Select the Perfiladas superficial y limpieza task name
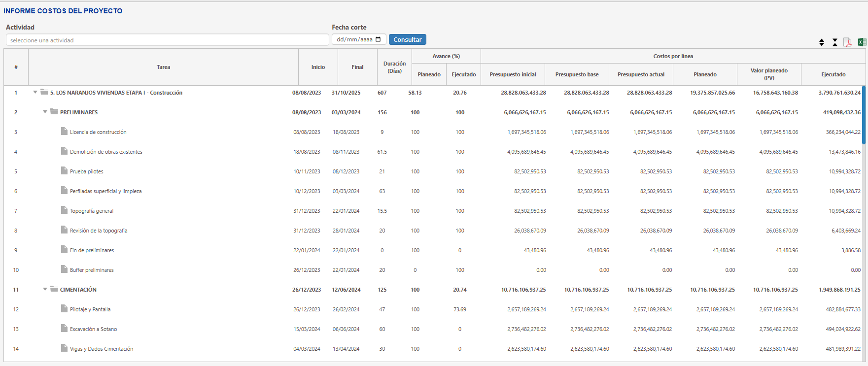 (106, 191)
